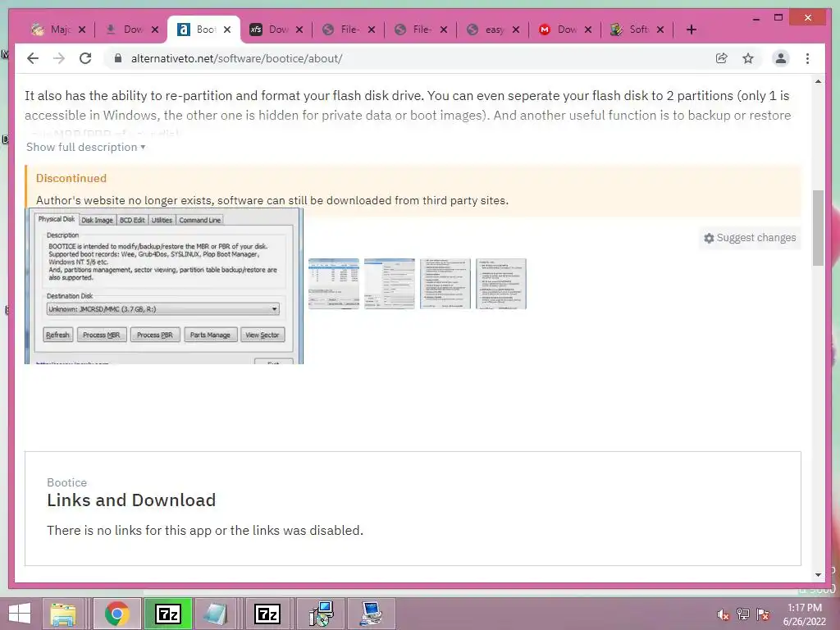840x630 pixels.
Task: Click the network tray icon
Action: pos(743,614)
